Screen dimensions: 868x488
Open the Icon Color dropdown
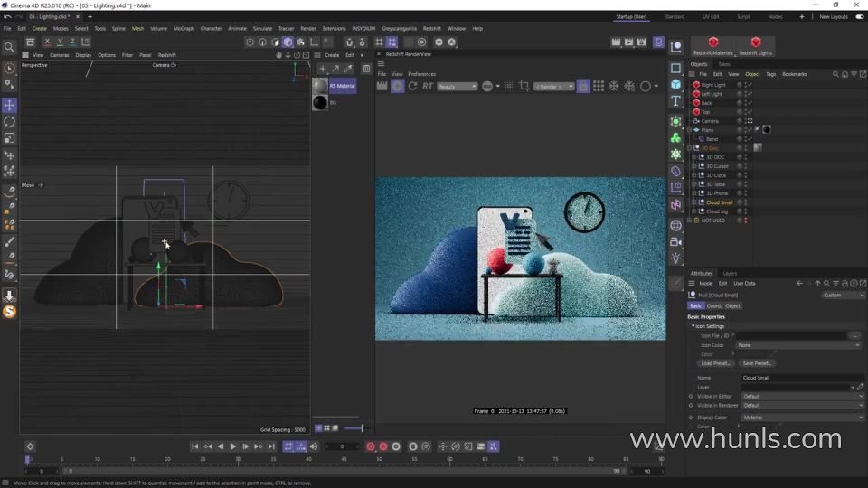798,345
